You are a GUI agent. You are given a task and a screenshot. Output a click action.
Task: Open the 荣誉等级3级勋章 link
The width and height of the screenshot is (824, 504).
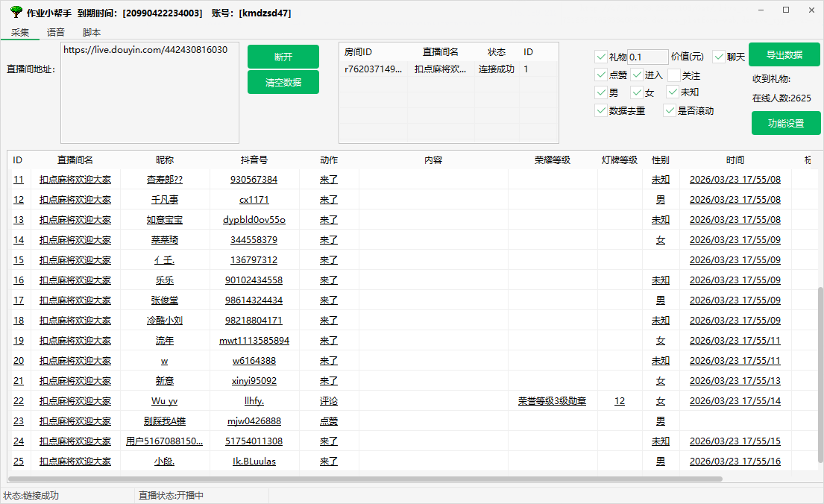552,401
